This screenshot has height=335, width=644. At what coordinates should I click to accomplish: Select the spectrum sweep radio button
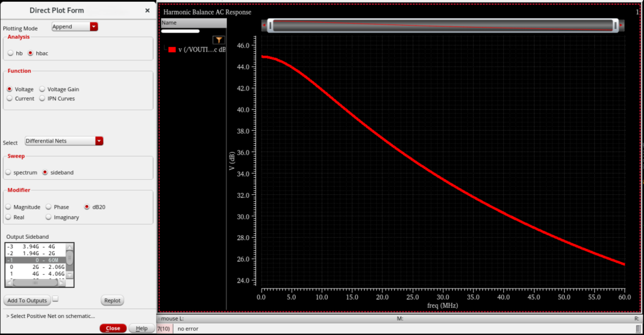[x=8, y=172]
